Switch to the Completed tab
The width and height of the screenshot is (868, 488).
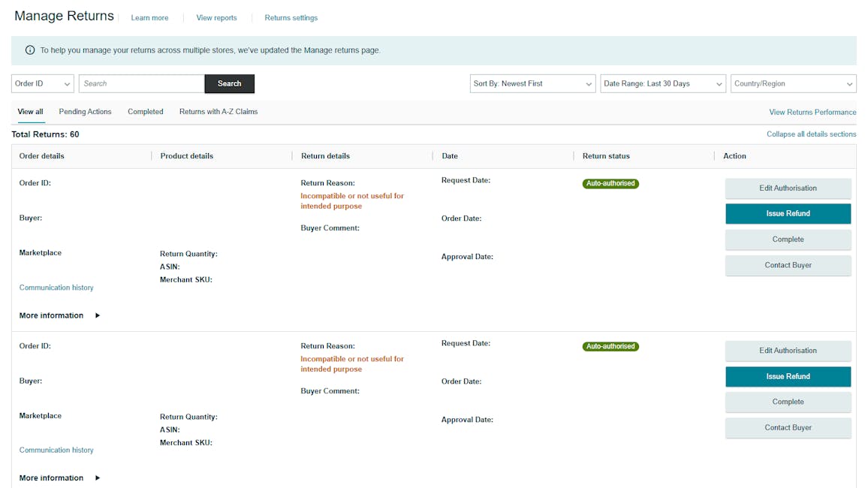click(145, 112)
